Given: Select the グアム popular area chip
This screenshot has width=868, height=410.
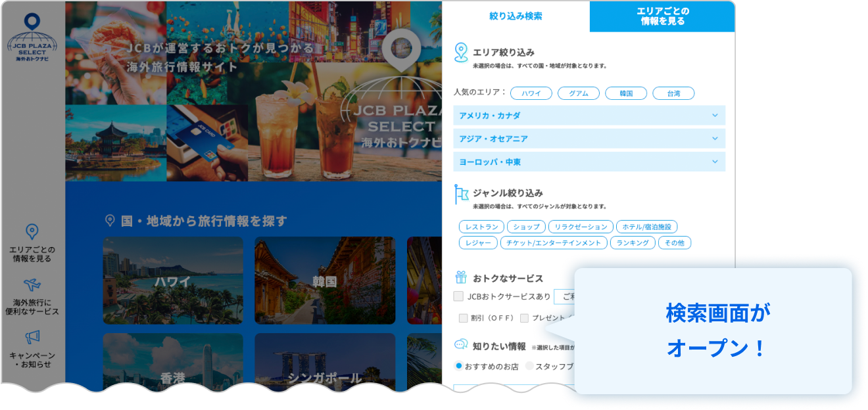Looking at the screenshot, I should 579,93.
